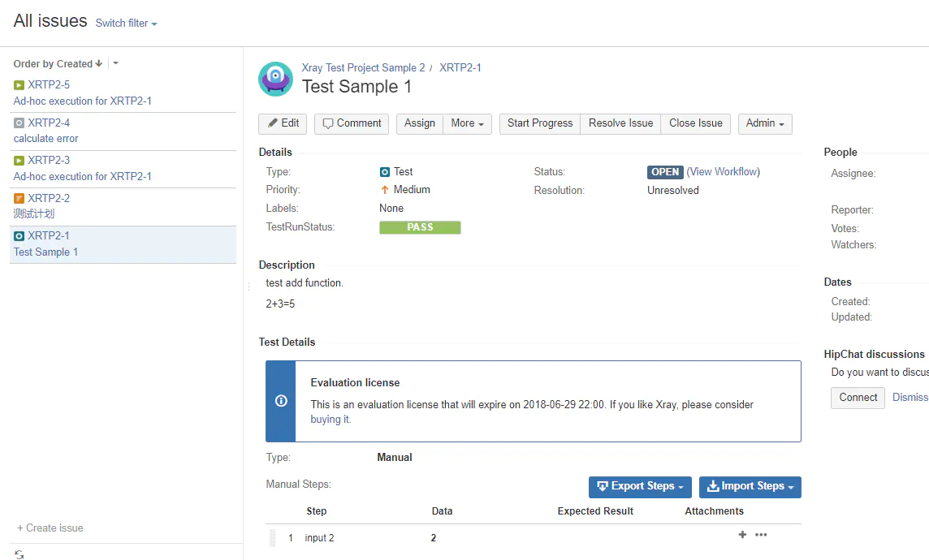The height and width of the screenshot is (560, 929).
Task: Click the green PASS TestRunStatus bar
Action: (x=420, y=227)
